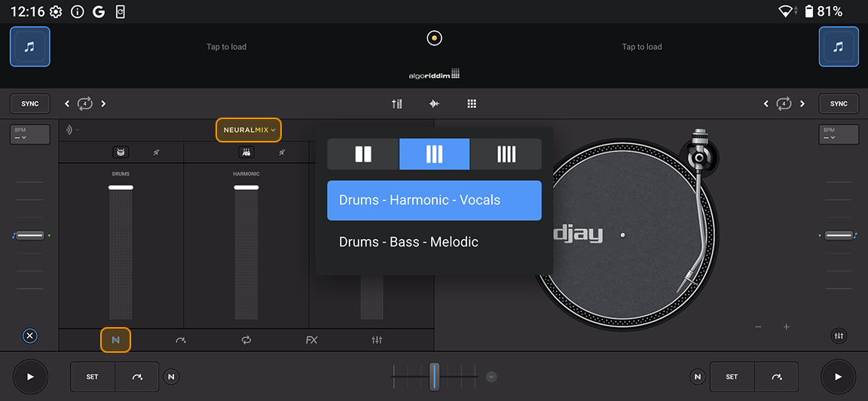Open the right deck BPM dropdown
The height and width of the screenshot is (401, 868).
(x=839, y=134)
